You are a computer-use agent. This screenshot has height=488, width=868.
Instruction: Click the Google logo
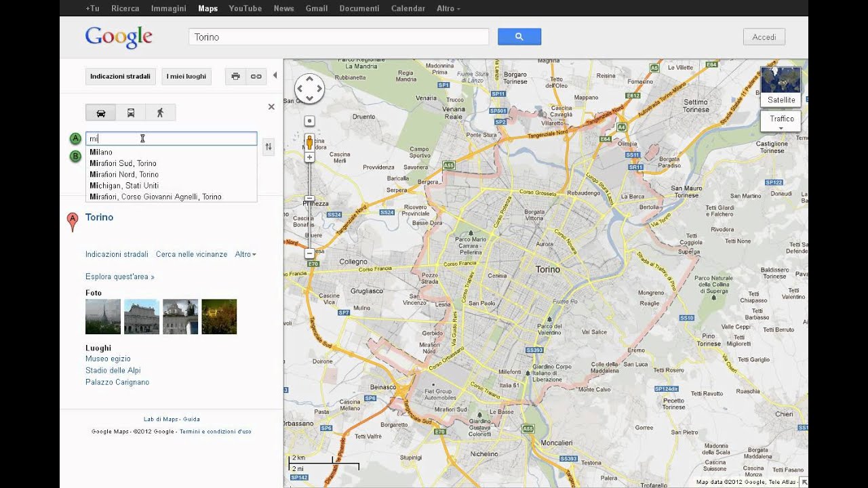[119, 37]
